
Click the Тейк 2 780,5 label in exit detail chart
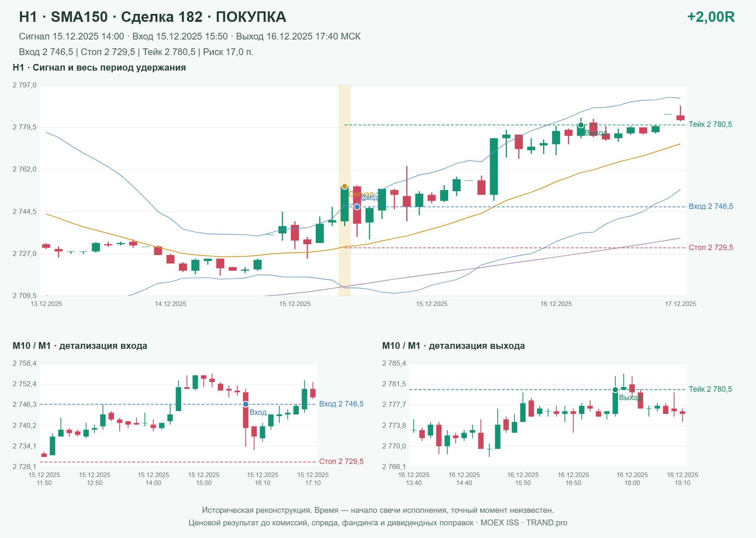point(710,389)
